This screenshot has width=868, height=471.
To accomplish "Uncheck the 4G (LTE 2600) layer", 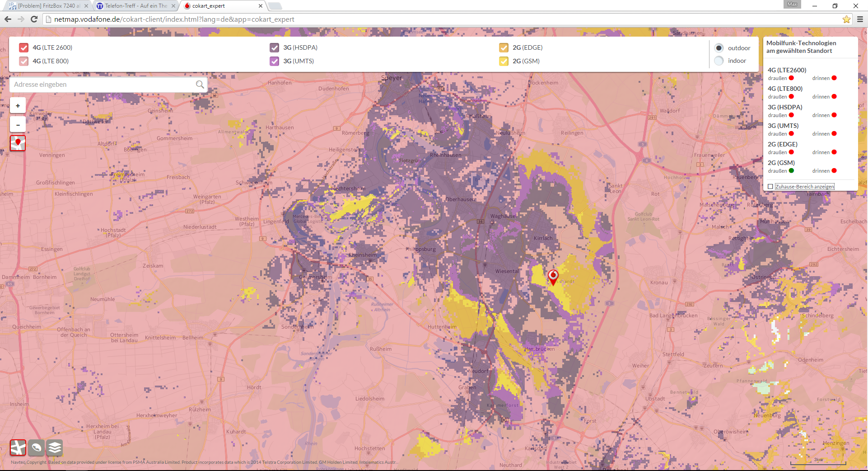I will pos(24,47).
